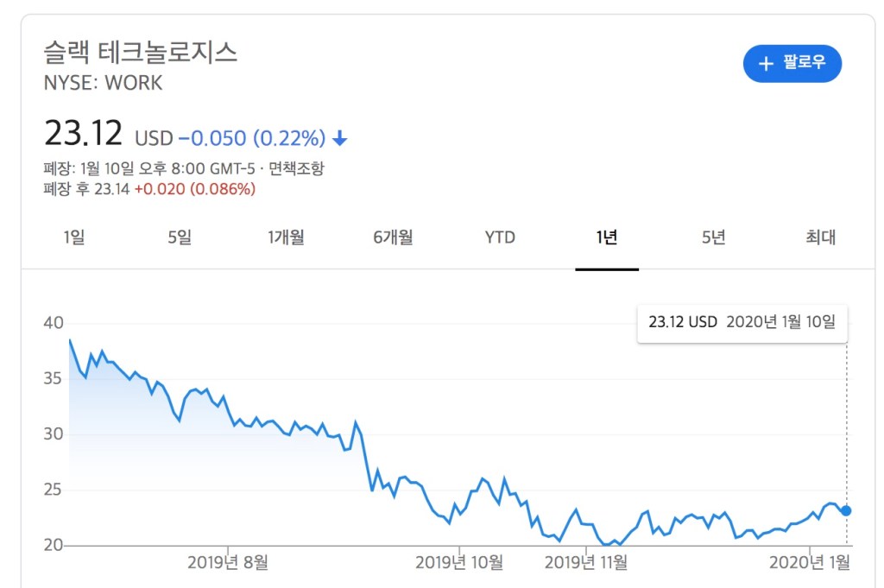Choose the 6개월 time range

tap(393, 237)
